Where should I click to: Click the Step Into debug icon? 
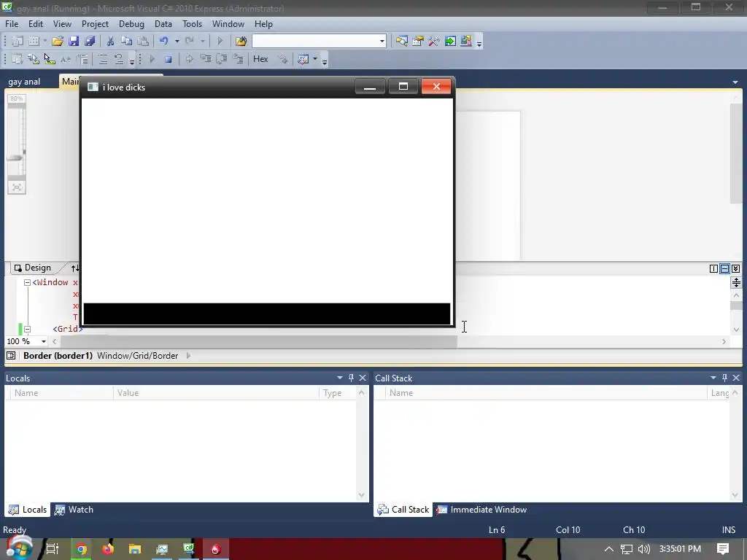(x=205, y=60)
